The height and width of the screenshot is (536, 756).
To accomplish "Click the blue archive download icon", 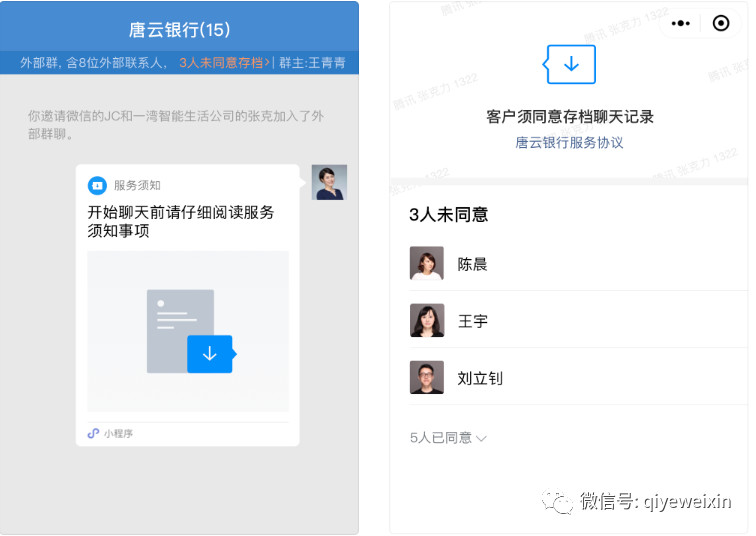I will coord(570,64).
